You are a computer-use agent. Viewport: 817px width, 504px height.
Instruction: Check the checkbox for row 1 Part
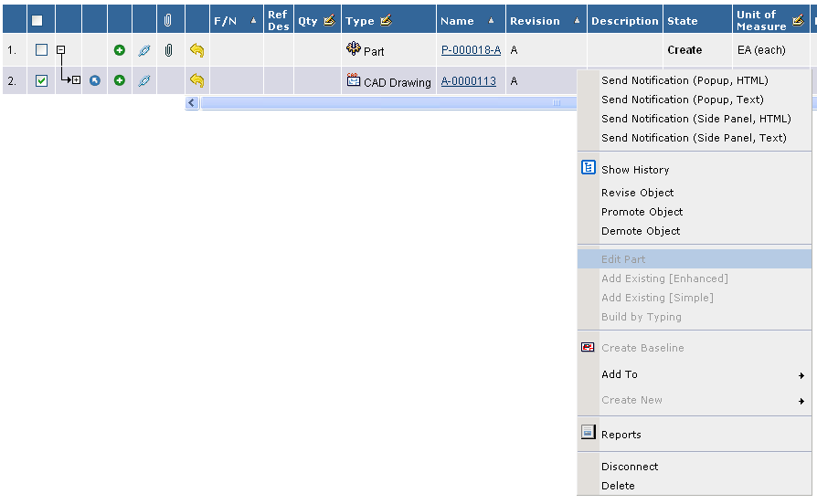41,50
